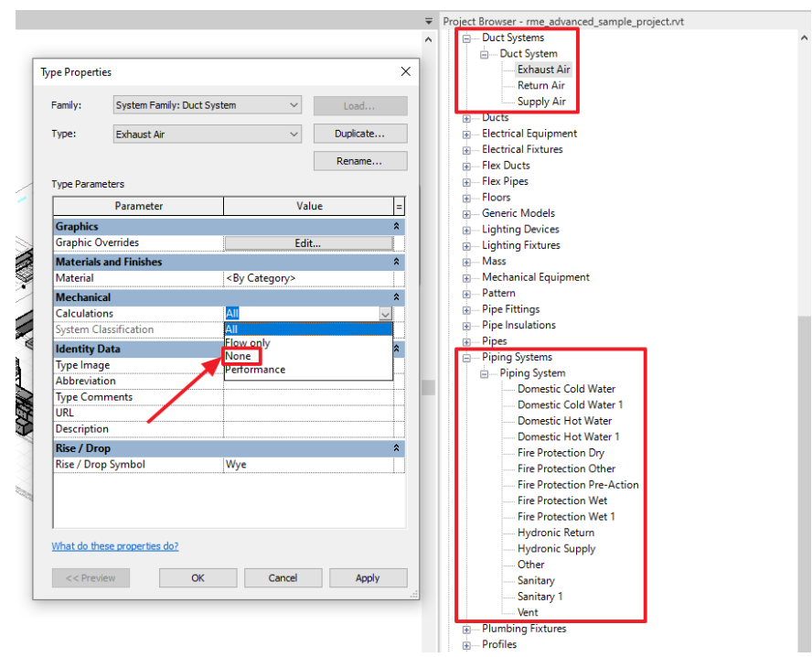The image size is (812, 657).
Task: Collapse the Piping Systems tree node
Action: coord(466,358)
